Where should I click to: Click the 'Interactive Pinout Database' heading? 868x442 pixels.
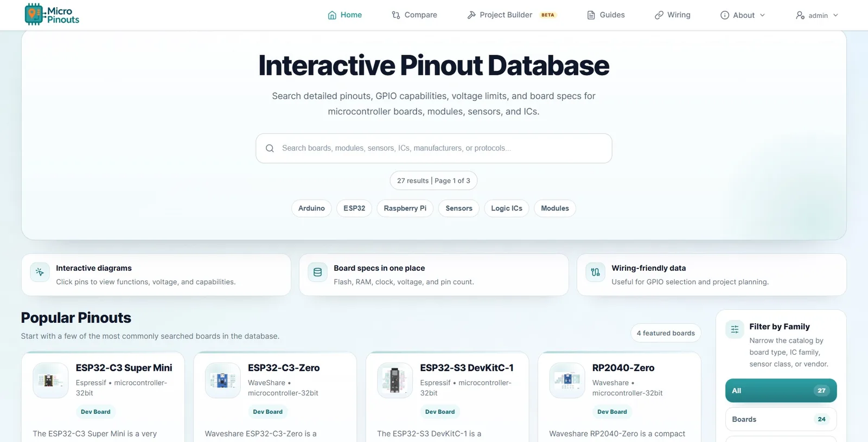point(434,66)
